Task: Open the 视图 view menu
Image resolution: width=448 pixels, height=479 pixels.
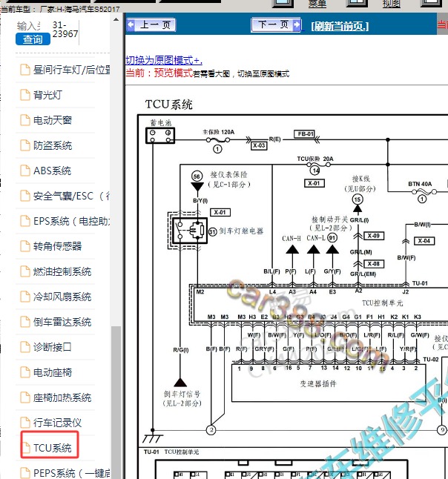Action: pos(392,4)
